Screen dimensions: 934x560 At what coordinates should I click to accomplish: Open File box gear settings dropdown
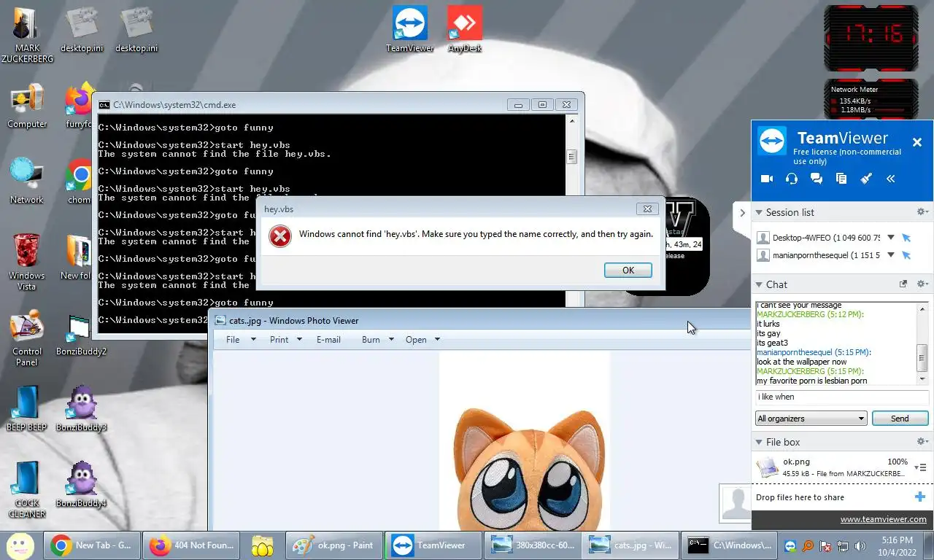pyautogui.click(x=922, y=442)
